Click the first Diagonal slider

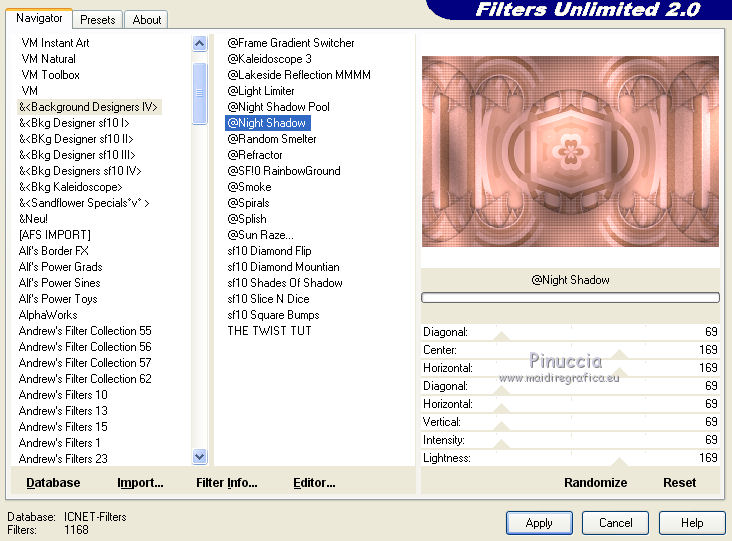pyautogui.click(x=570, y=332)
